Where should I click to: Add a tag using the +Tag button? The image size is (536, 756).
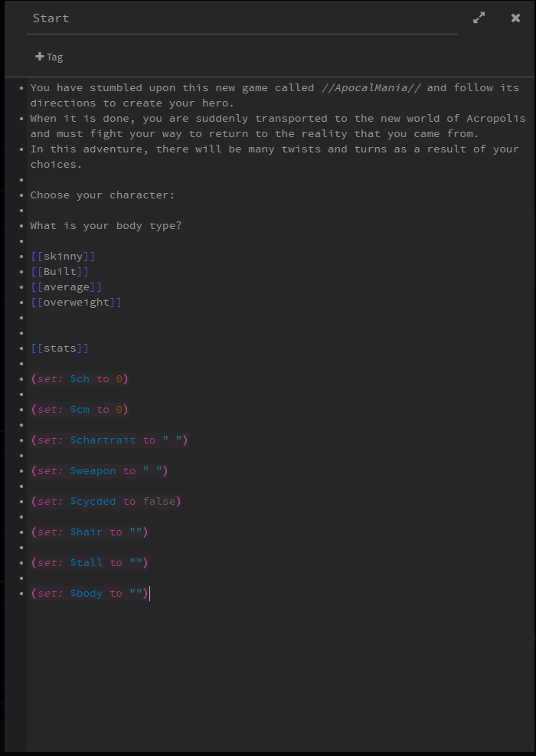point(47,57)
